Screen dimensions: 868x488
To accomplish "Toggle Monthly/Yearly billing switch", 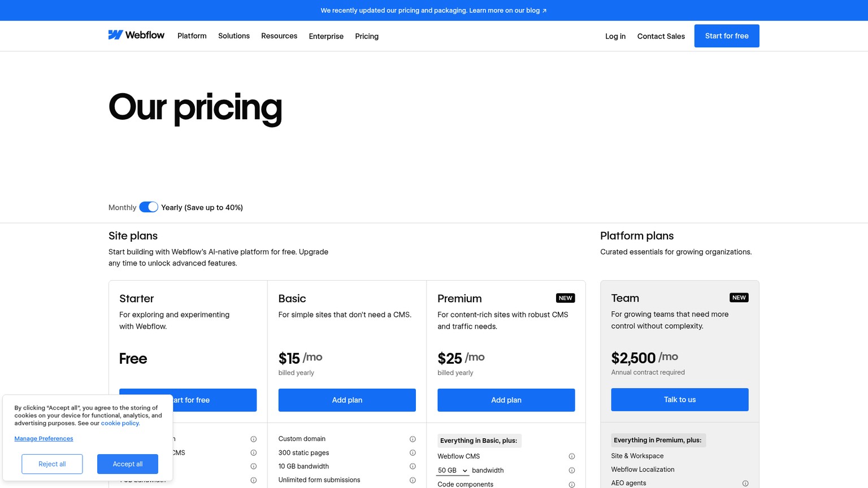I will [x=149, y=207].
